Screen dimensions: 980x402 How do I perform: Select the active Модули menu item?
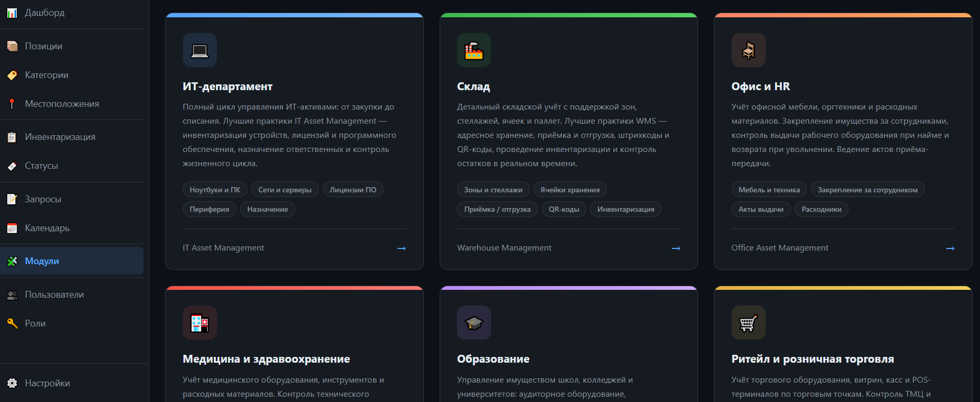pyautogui.click(x=72, y=261)
